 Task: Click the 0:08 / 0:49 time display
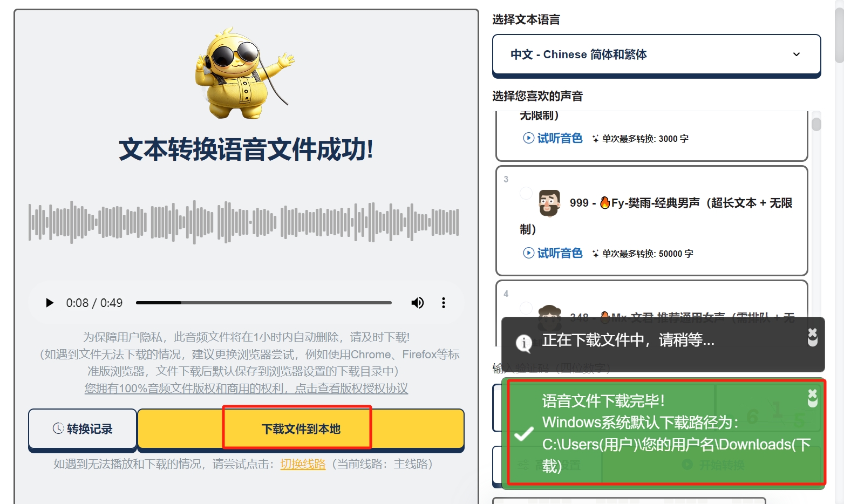point(94,303)
